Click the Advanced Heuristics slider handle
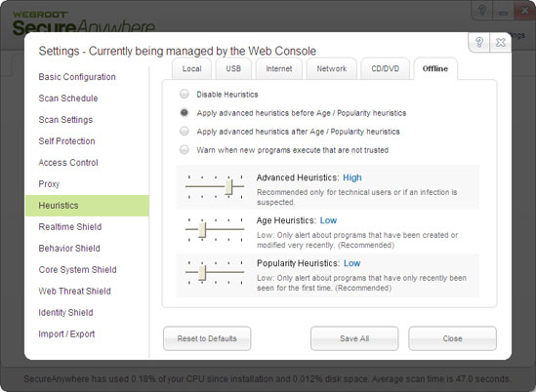The height and width of the screenshot is (392, 536). click(228, 187)
